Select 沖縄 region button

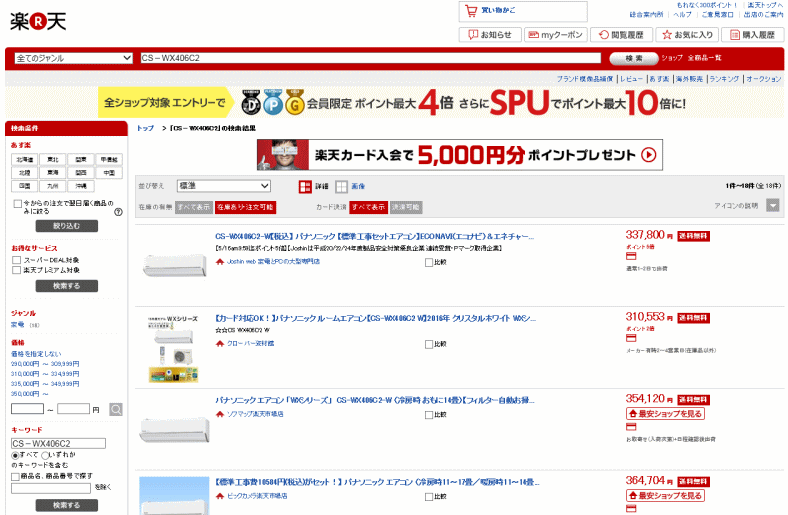[x=81, y=186]
